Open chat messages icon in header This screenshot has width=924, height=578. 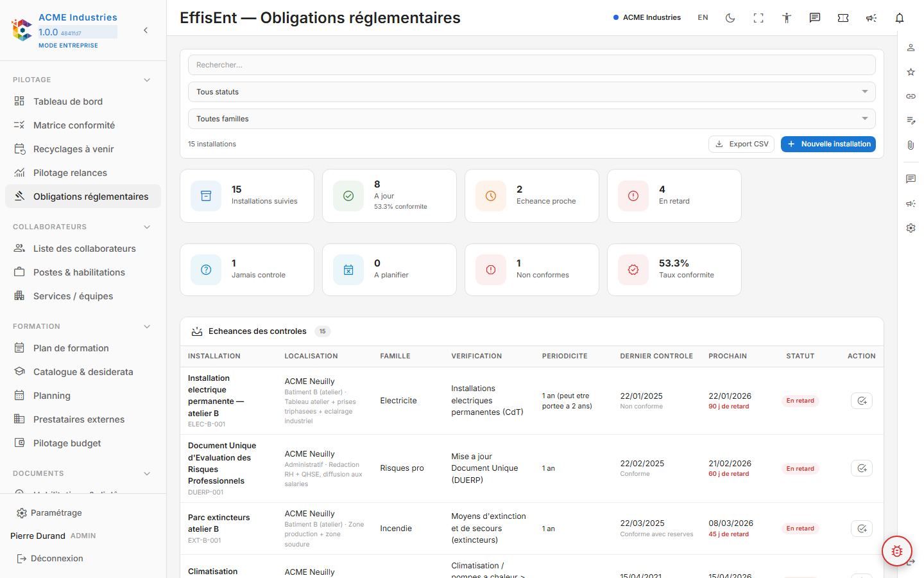point(815,18)
